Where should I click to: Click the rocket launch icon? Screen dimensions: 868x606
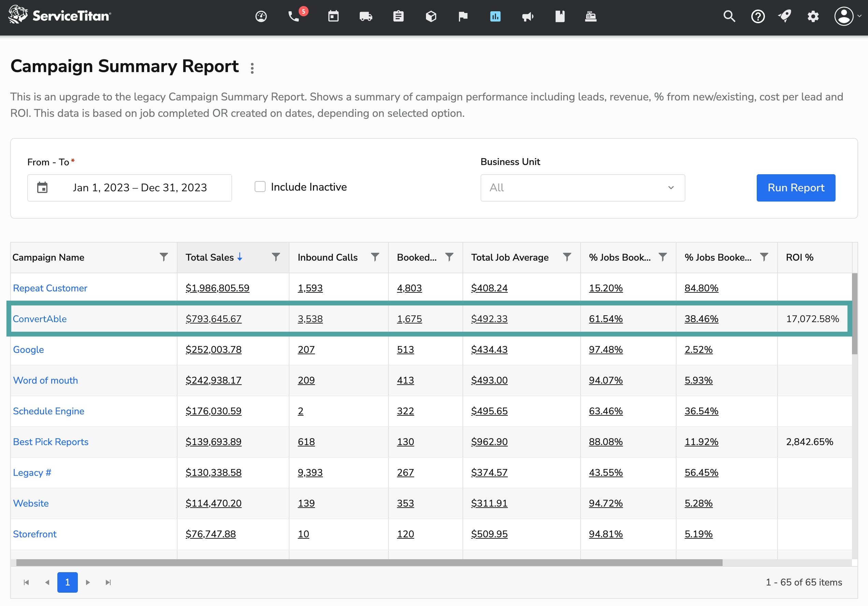click(x=784, y=16)
